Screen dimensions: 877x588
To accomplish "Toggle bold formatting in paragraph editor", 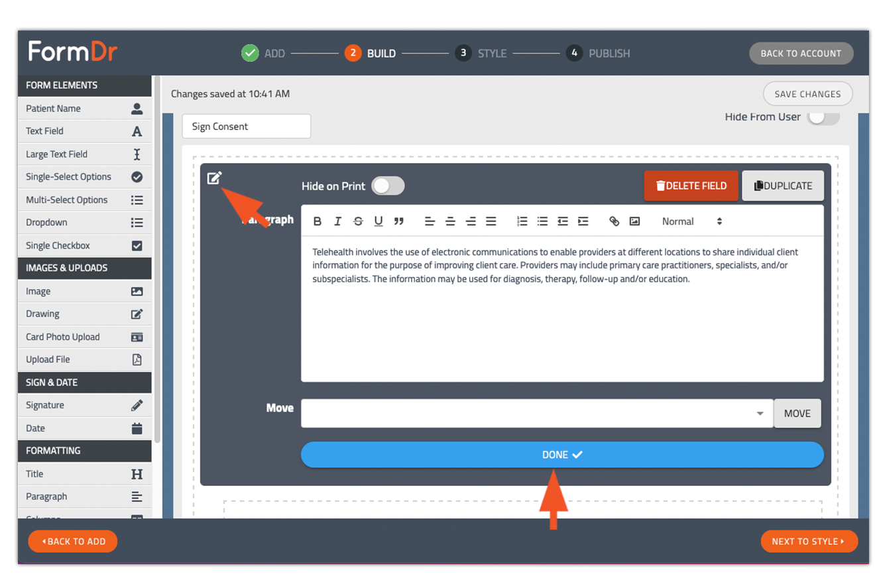I will 318,221.
